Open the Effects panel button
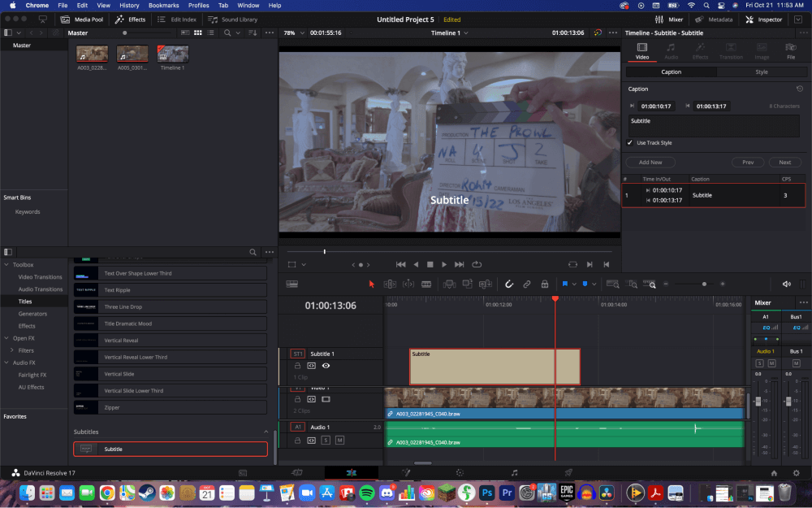 point(131,20)
